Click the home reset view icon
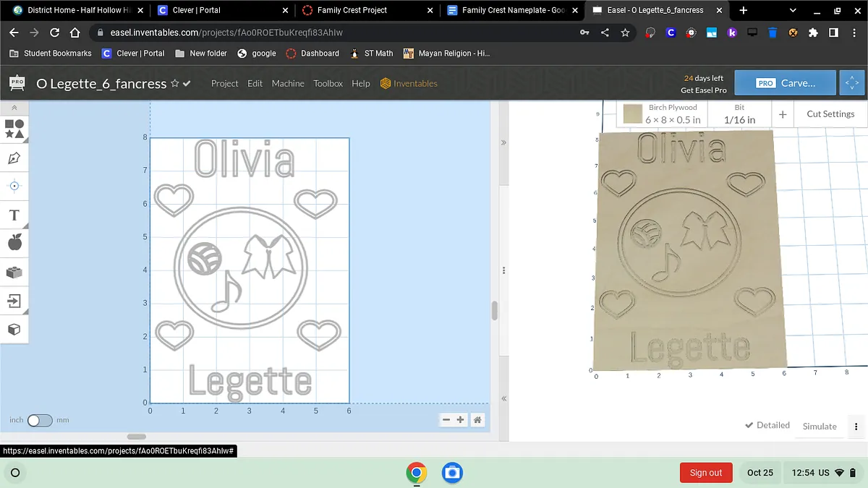This screenshot has height=488, width=868. 477,420
